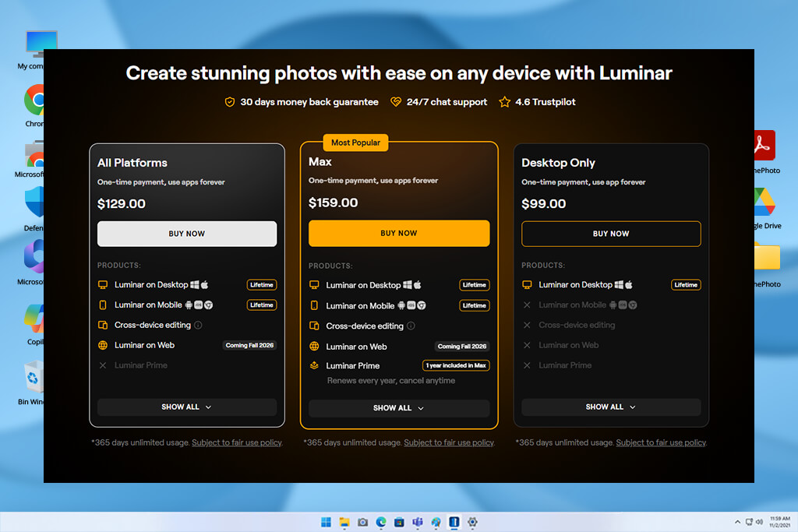Open Microsoft Teams from the taskbar

point(418,522)
